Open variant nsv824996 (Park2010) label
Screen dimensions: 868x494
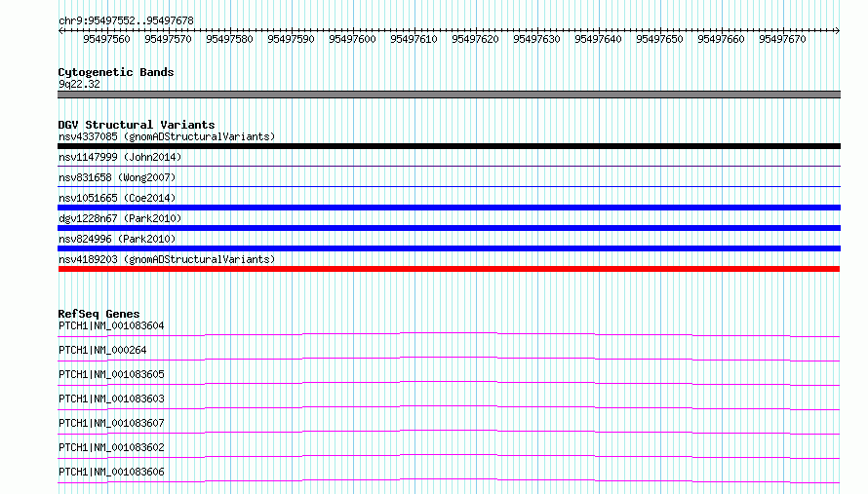[117, 239]
